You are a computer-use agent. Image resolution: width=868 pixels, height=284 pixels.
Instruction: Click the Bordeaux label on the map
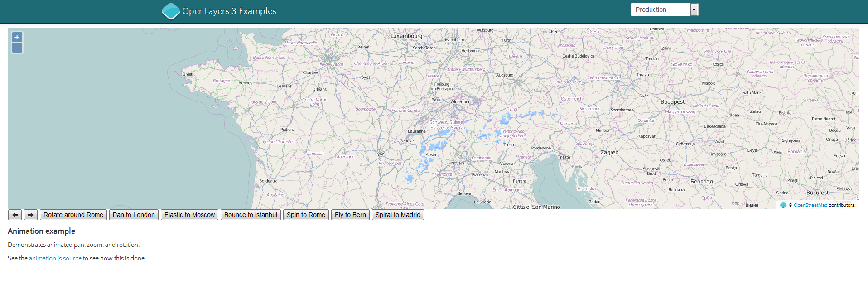point(268,181)
